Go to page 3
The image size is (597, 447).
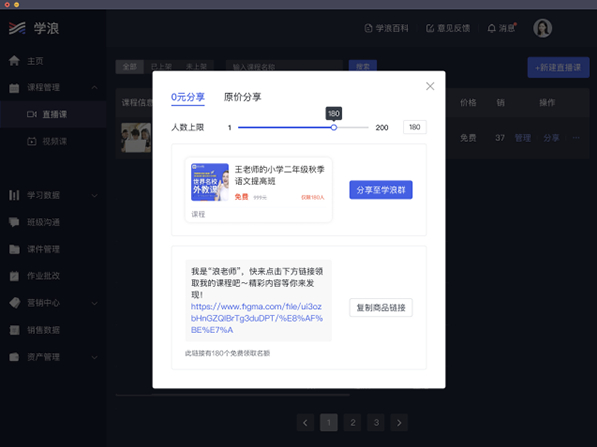(376, 423)
